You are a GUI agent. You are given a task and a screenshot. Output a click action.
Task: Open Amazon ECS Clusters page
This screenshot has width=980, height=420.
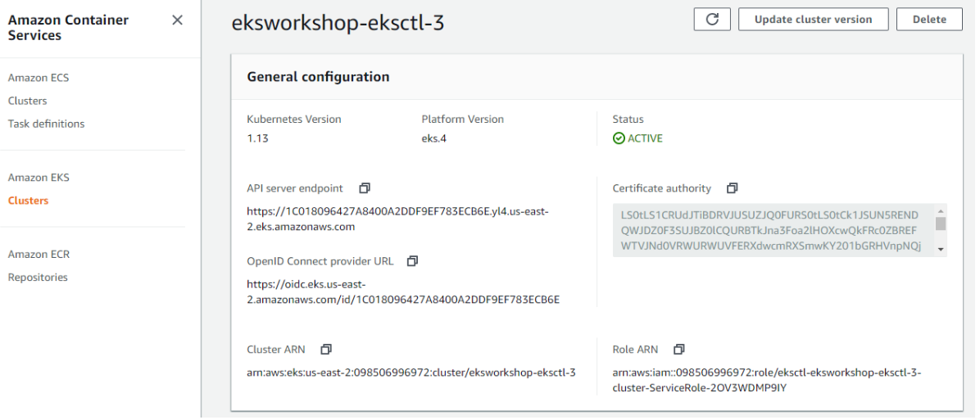click(28, 101)
